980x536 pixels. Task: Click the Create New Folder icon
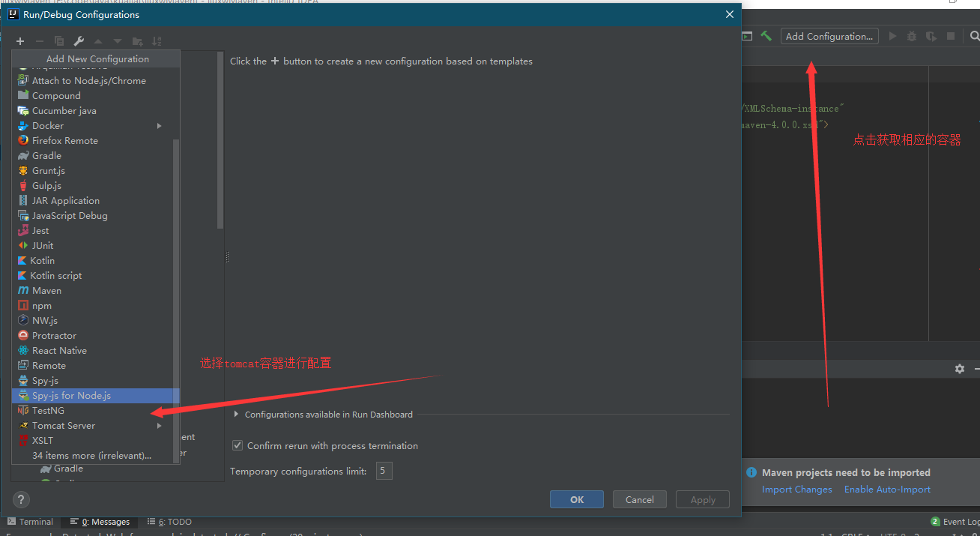[137, 41]
